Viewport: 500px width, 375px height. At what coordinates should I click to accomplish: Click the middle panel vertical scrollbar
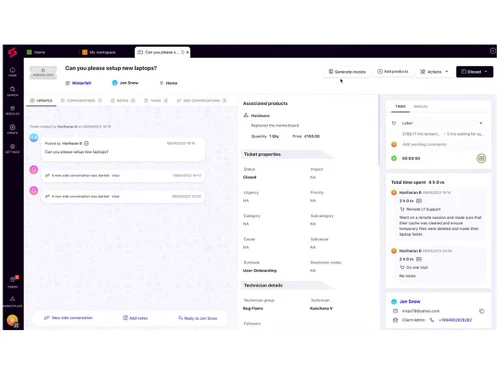[x=379, y=130]
